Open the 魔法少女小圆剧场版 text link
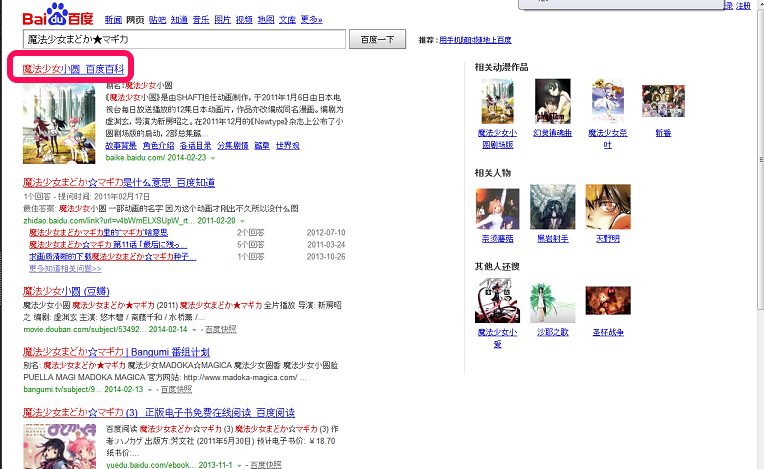The image size is (764, 469). (x=497, y=139)
